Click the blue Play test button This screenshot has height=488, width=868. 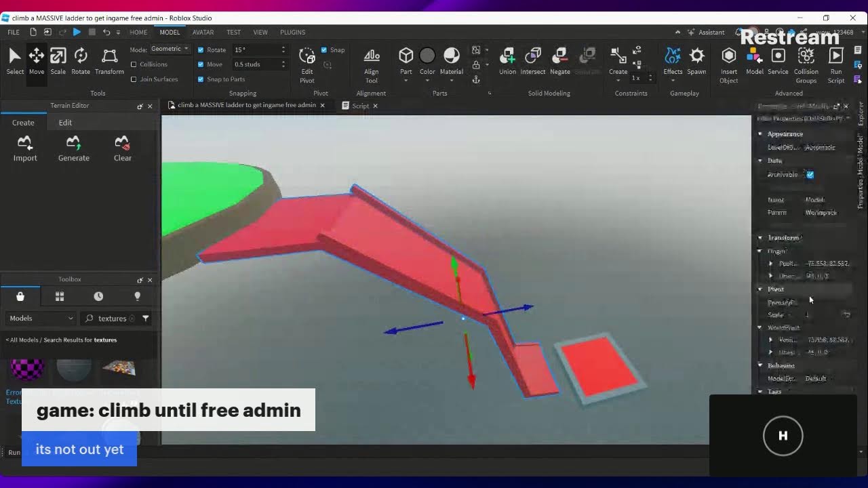(x=77, y=32)
